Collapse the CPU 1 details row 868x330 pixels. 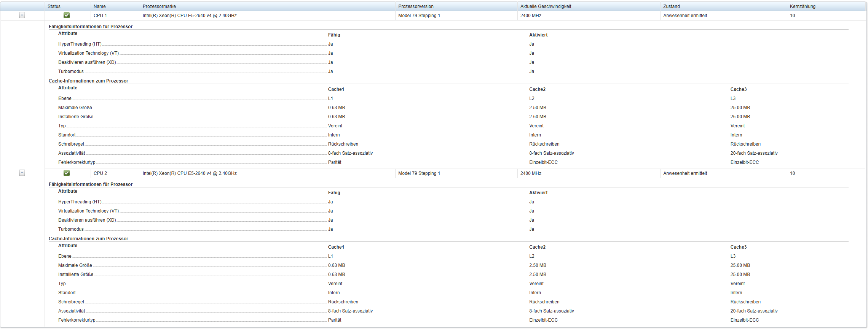[x=22, y=15]
